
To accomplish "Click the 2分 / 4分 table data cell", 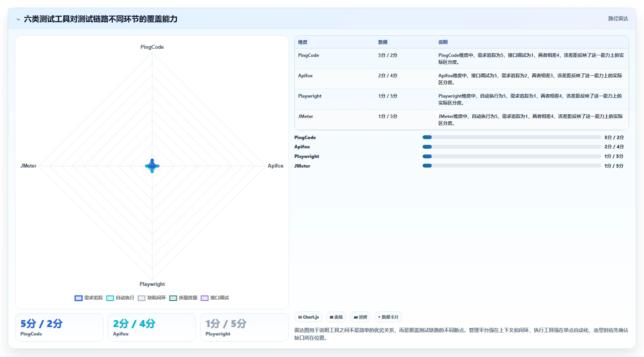I will [x=388, y=76].
